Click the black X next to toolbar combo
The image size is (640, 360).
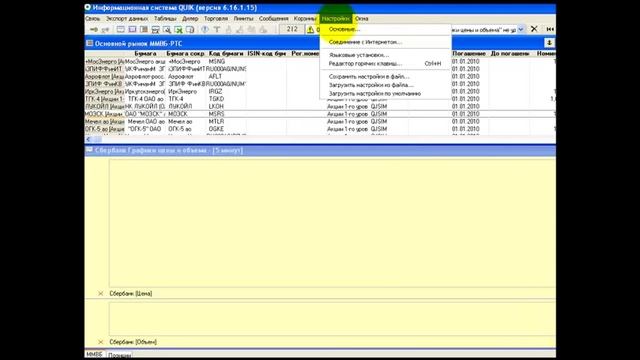click(534, 29)
